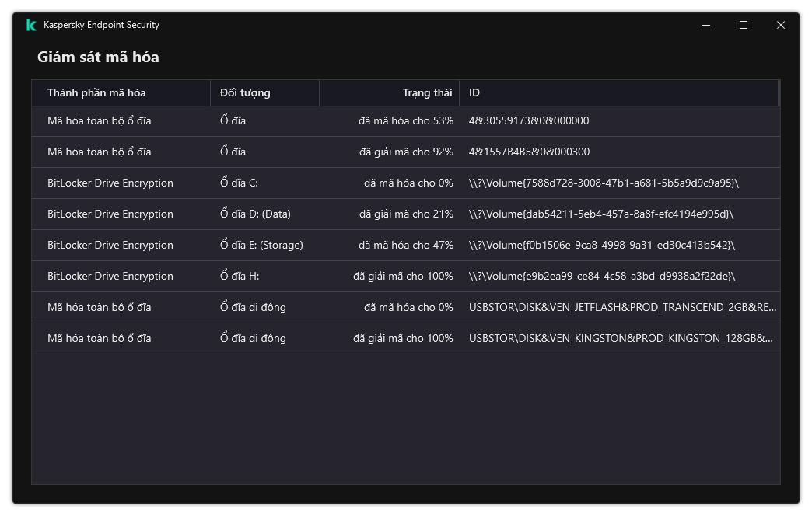Click the Trạng thái column header

tap(427, 92)
